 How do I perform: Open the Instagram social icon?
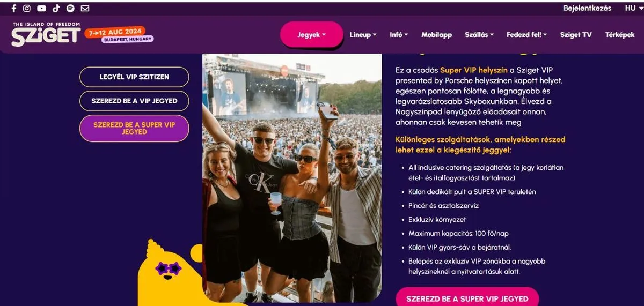(27, 9)
